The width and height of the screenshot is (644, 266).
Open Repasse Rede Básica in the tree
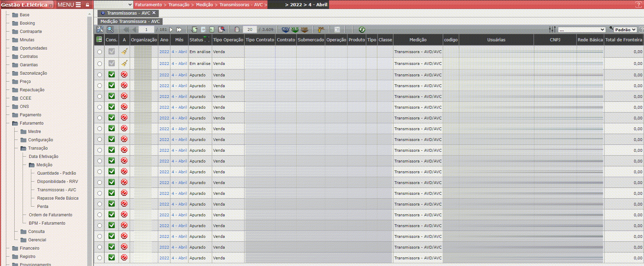coord(58,198)
